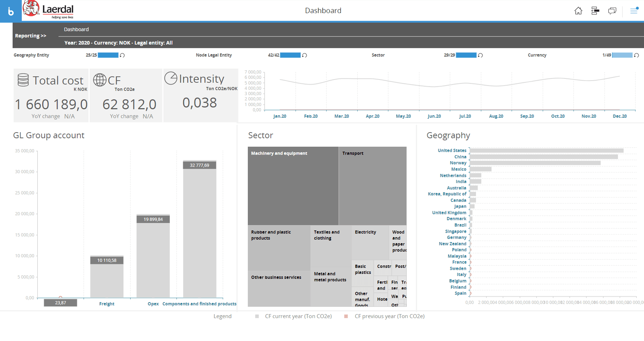Open the layout selector icon in header
This screenshot has width=644, height=341.
coord(595,11)
